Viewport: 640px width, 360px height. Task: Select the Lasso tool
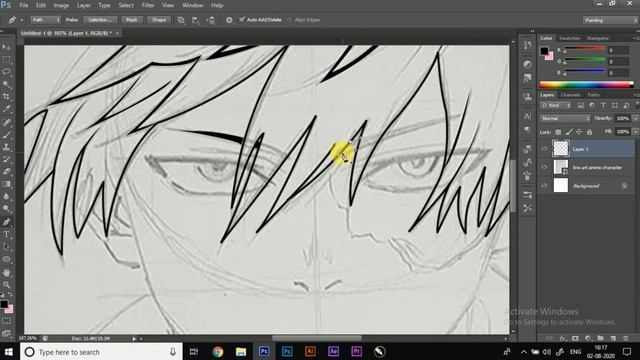point(6,72)
